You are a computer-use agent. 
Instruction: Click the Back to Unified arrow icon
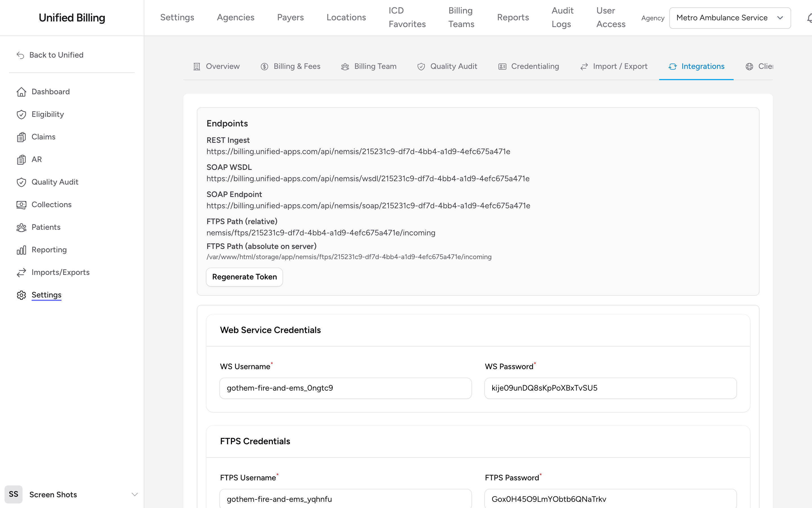(x=21, y=55)
